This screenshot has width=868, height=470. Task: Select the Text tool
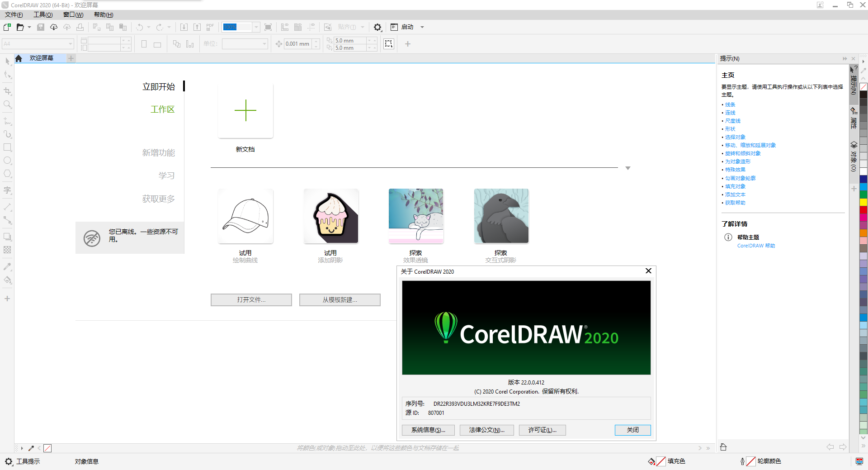point(7,190)
